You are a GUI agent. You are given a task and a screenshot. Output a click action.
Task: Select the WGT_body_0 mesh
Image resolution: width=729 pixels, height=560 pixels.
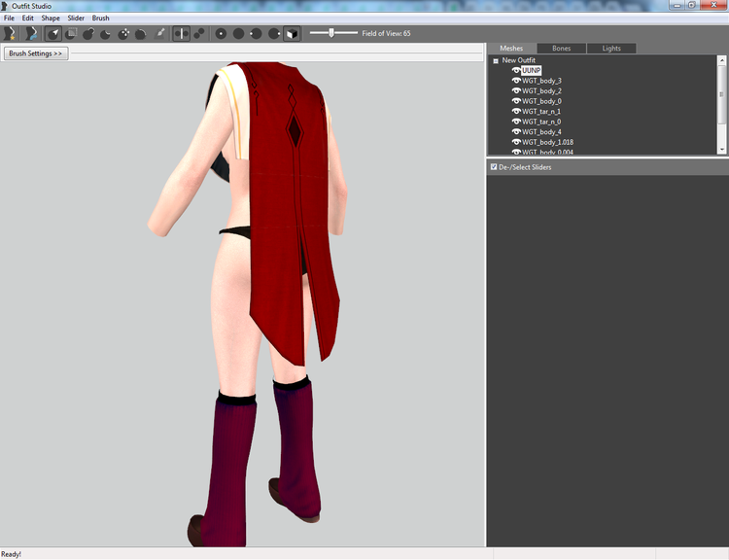click(541, 101)
